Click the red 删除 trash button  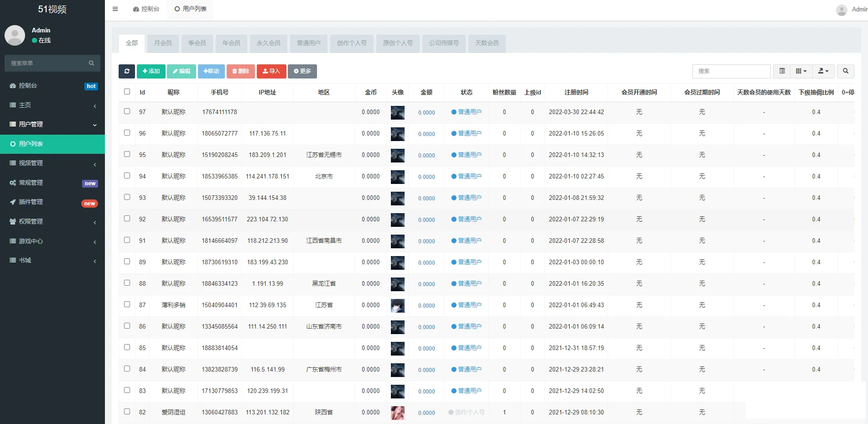pos(240,71)
